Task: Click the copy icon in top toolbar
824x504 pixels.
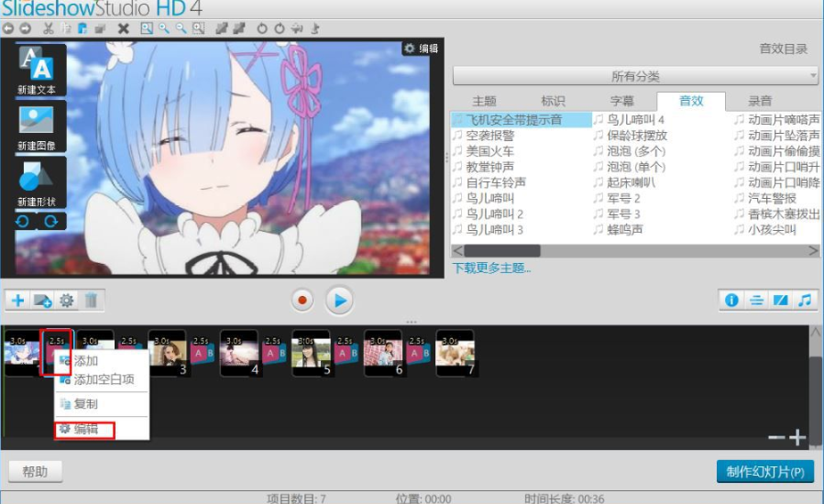Action: (66, 28)
